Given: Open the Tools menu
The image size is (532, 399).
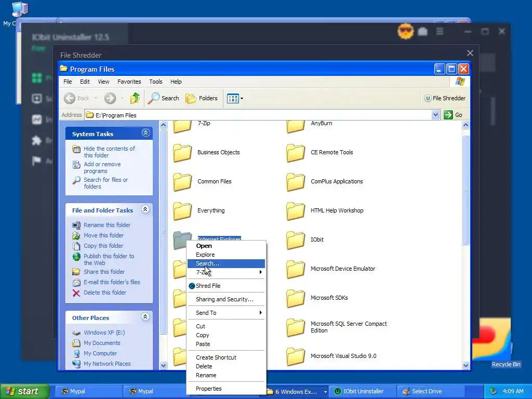Looking at the screenshot, I should coord(156,82).
